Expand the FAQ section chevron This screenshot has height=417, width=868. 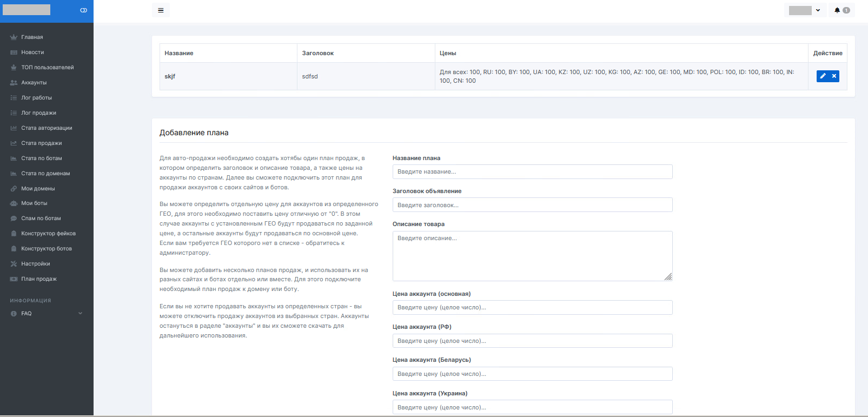(80, 314)
